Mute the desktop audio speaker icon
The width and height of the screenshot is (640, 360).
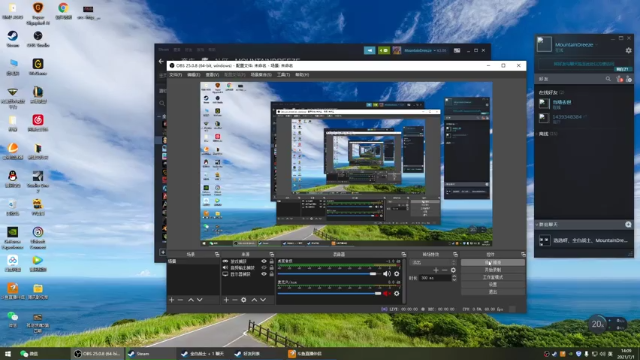tap(386, 274)
